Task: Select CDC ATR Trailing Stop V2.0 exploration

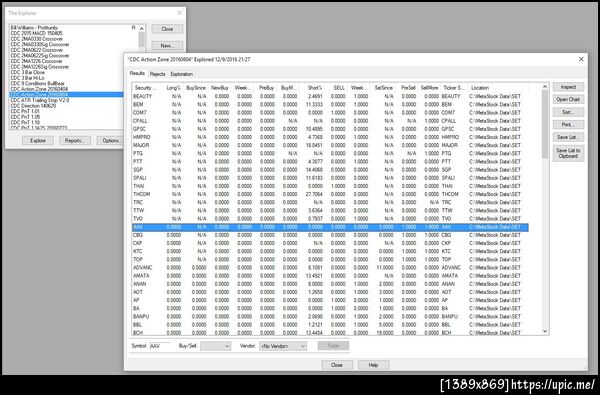Action: (40, 100)
